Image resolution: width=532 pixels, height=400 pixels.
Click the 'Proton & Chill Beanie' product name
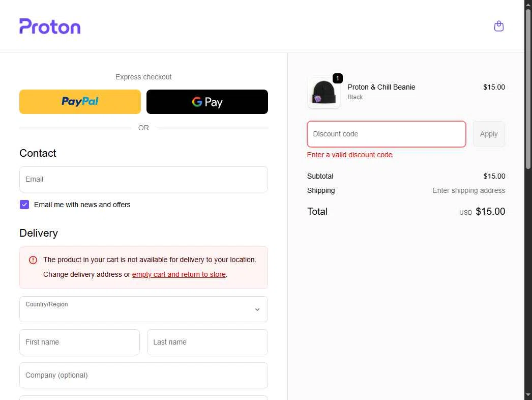point(381,87)
